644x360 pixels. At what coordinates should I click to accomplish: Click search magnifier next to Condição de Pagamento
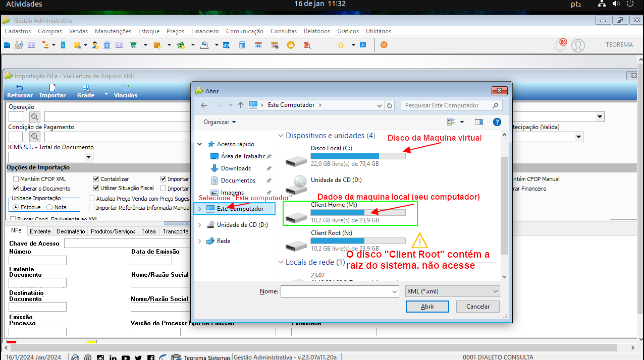[x=34, y=137]
